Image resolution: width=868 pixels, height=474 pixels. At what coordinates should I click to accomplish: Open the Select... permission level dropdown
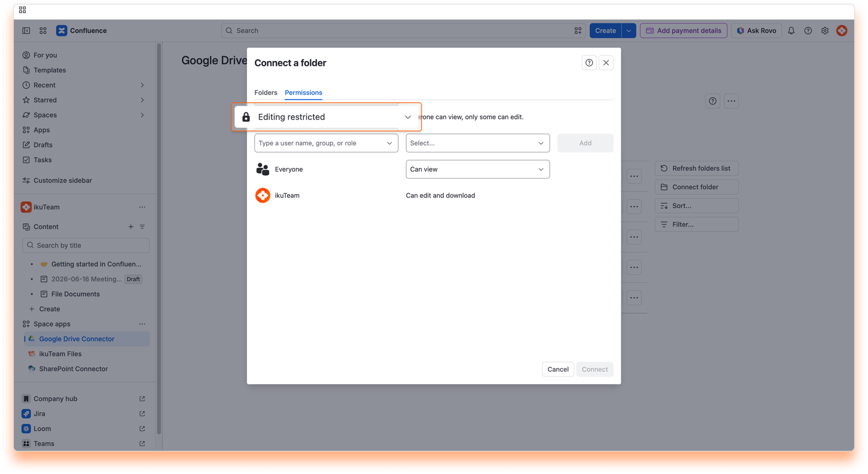click(477, 143)
